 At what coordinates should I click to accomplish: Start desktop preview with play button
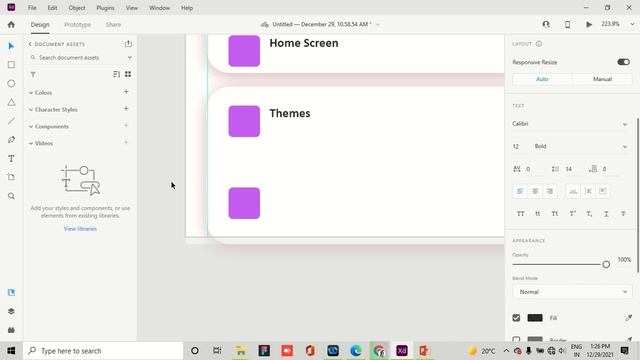tap(589, 24)
